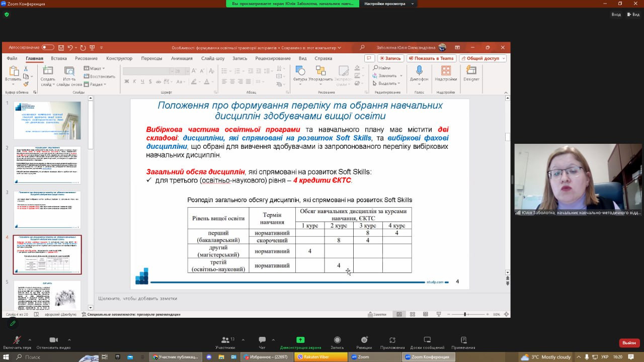Open the Вставка ribbon tab

click(x=58, y=58)
